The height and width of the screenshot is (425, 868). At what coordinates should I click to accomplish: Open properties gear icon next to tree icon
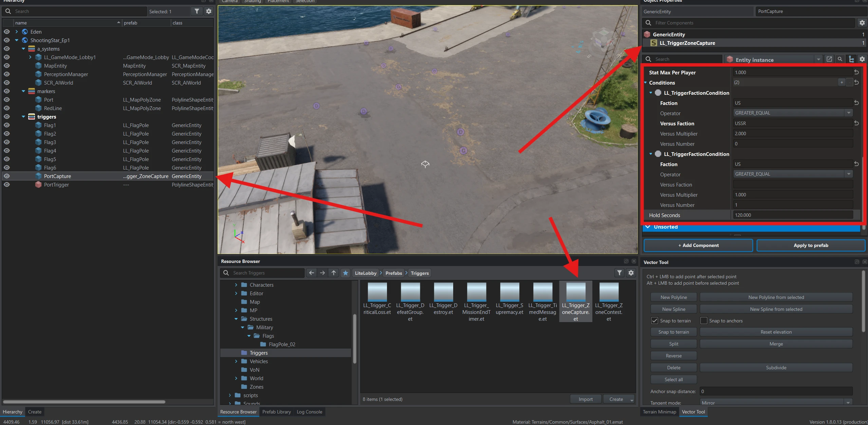click(x=862, y=59)
